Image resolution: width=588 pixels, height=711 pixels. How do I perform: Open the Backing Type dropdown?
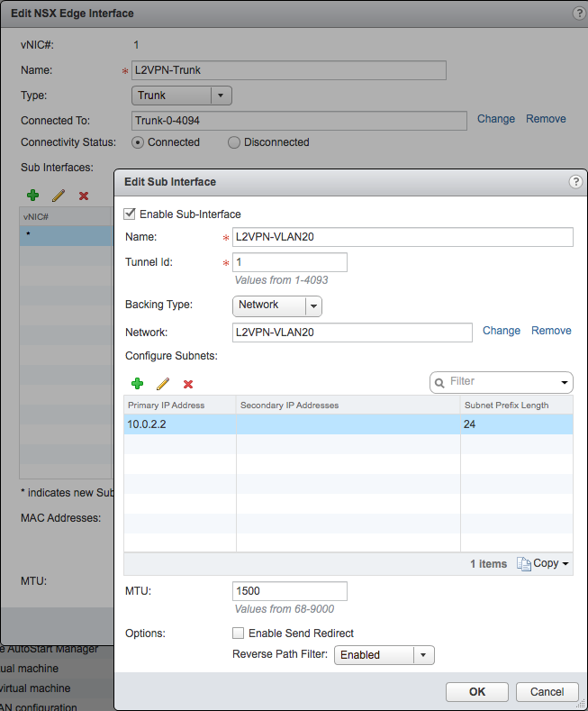(x=277, y=305)
